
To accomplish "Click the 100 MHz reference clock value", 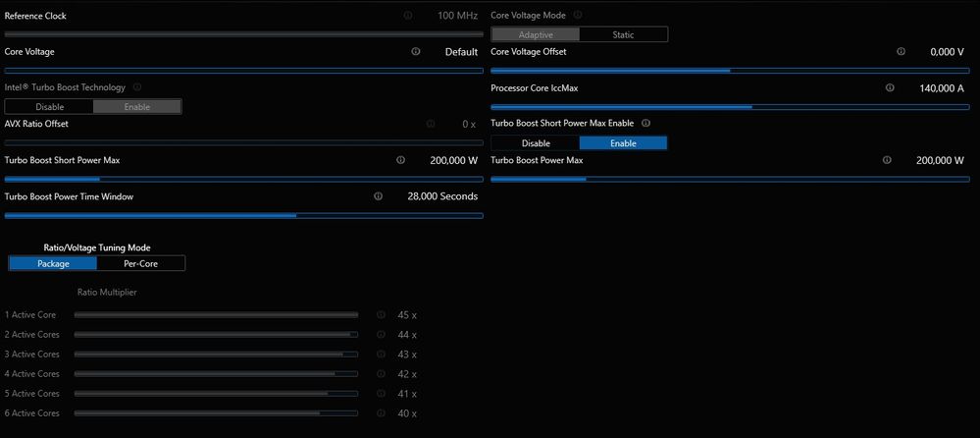I will click(x=457, y=15).
